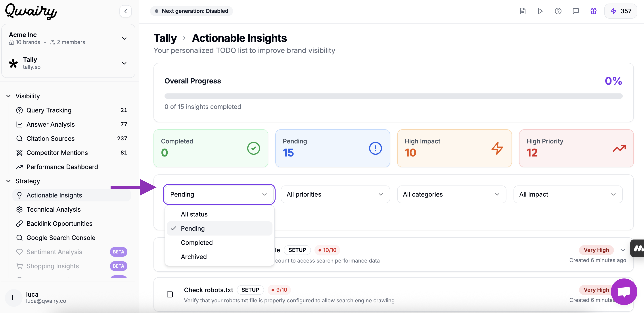Go to Citation Sources page
The width and height of the screenshot is (644, 313).
tap(71, 138)
